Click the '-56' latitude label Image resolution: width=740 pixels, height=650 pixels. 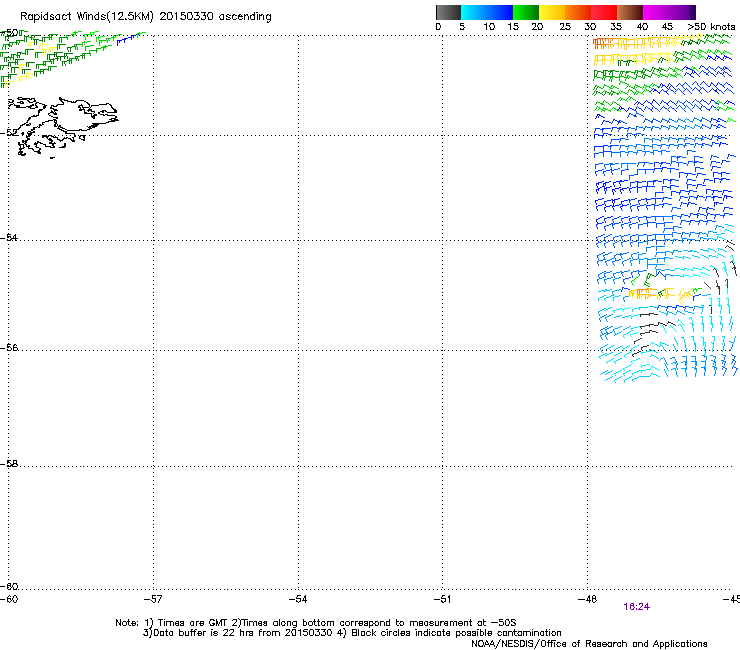tap(9, 348)
